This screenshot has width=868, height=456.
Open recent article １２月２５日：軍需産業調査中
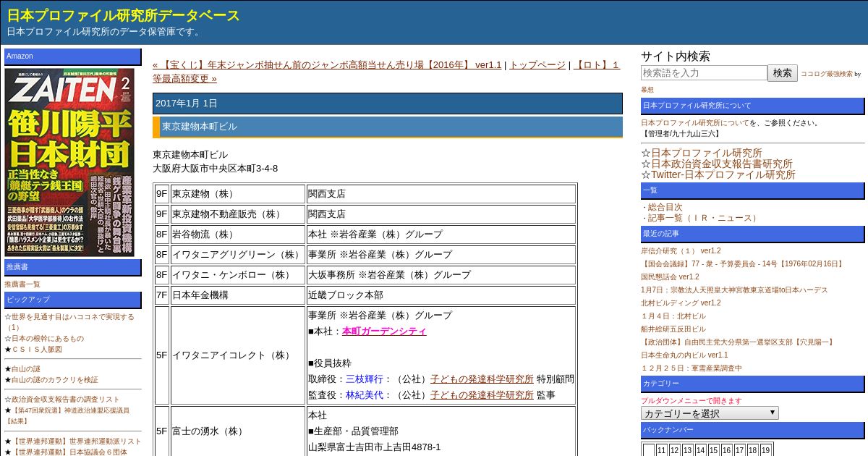point(692,368)
